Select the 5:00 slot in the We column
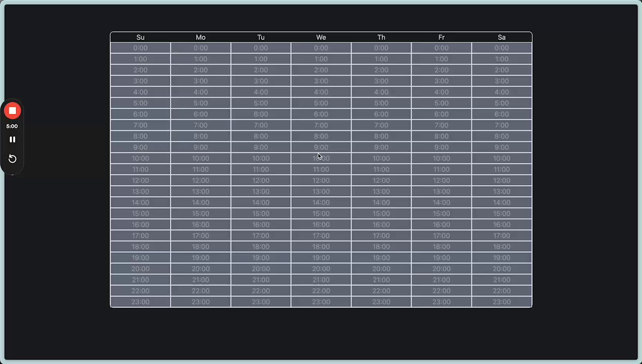Image resolution: width=642 pixels, height=364 pixels. tap(321, 103)
